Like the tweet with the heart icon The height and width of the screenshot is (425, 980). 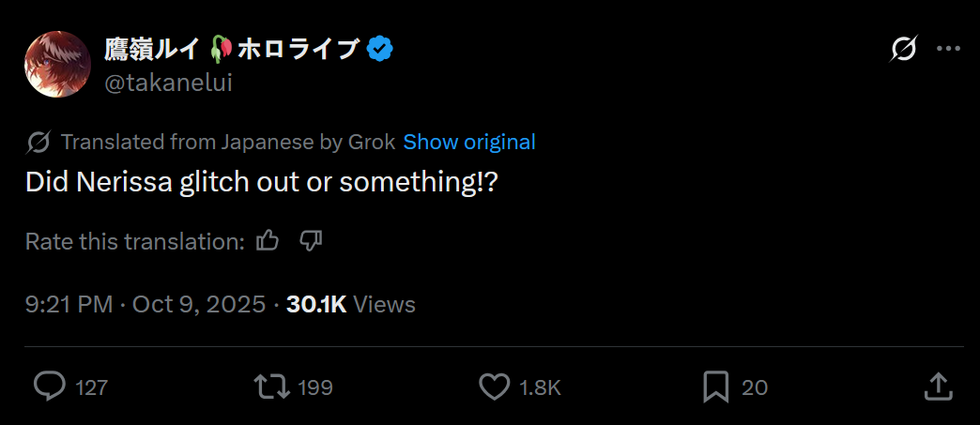494,386
